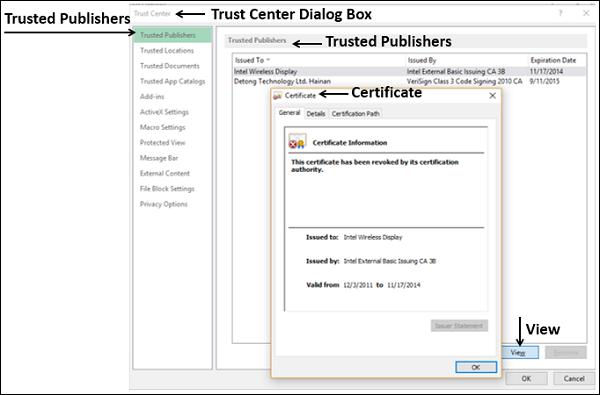Click the certificate's Issued by value
Image resolution: width=600 pixels, height=395 pixels.
point(390,261)
